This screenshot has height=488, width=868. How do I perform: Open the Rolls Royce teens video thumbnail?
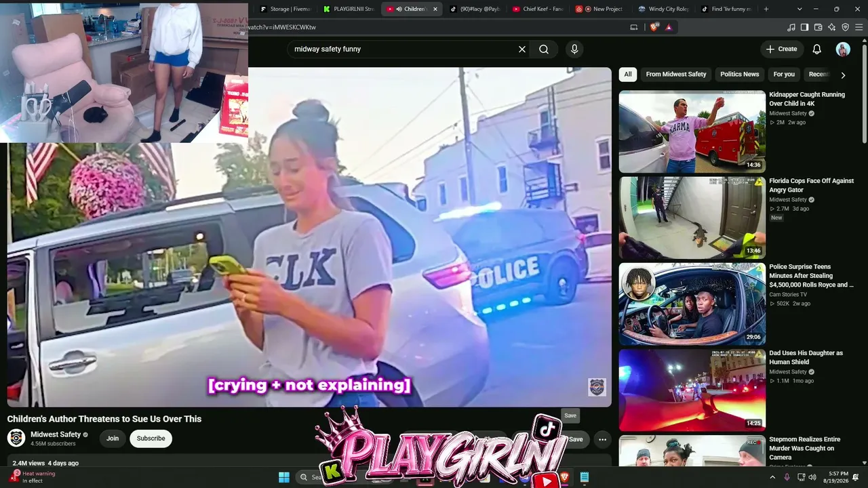(692, 304)
